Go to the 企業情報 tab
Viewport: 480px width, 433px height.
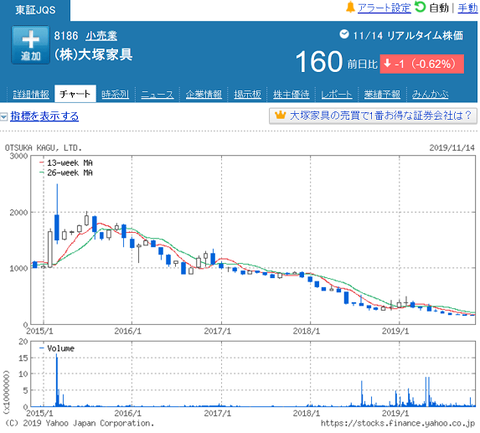pyautogui.click(x=204, y=94)
